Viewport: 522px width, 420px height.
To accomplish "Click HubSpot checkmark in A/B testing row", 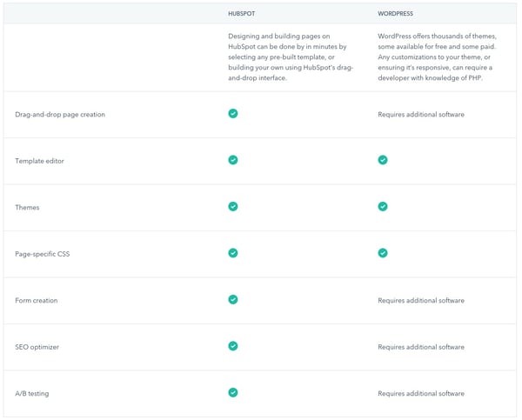I will [x=233, y=393].
